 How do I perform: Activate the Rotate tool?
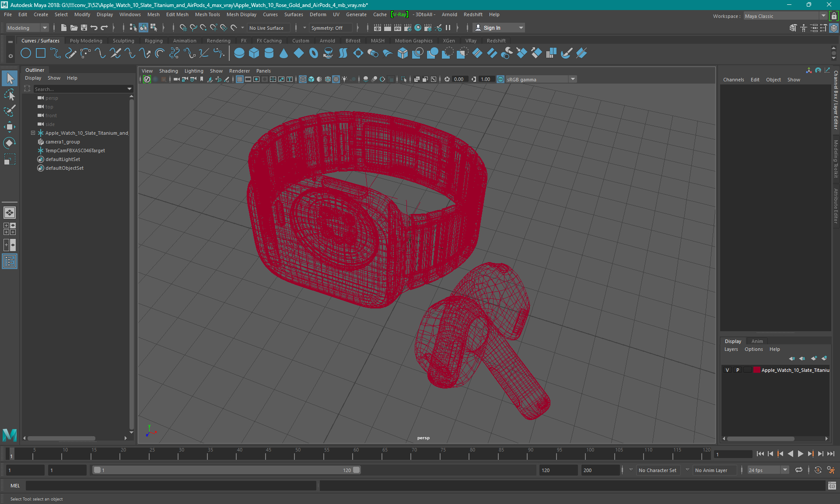[10, 143]
